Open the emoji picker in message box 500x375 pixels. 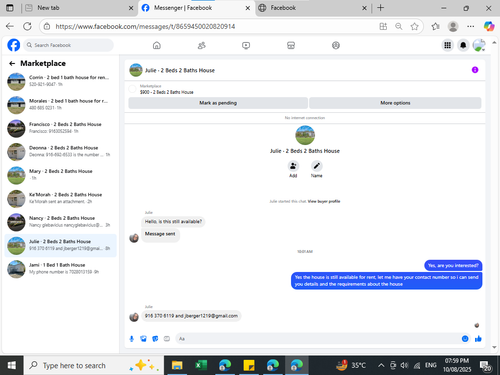point(465,339)
